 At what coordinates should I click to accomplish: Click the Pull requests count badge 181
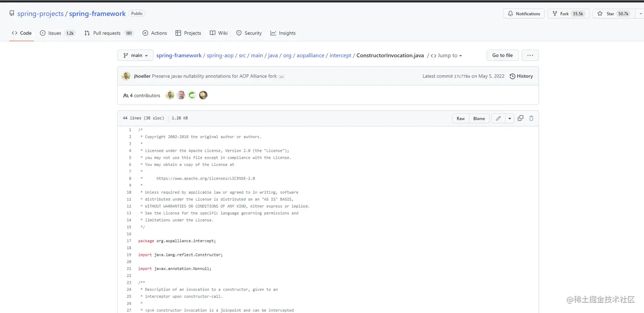pos(129,33)
